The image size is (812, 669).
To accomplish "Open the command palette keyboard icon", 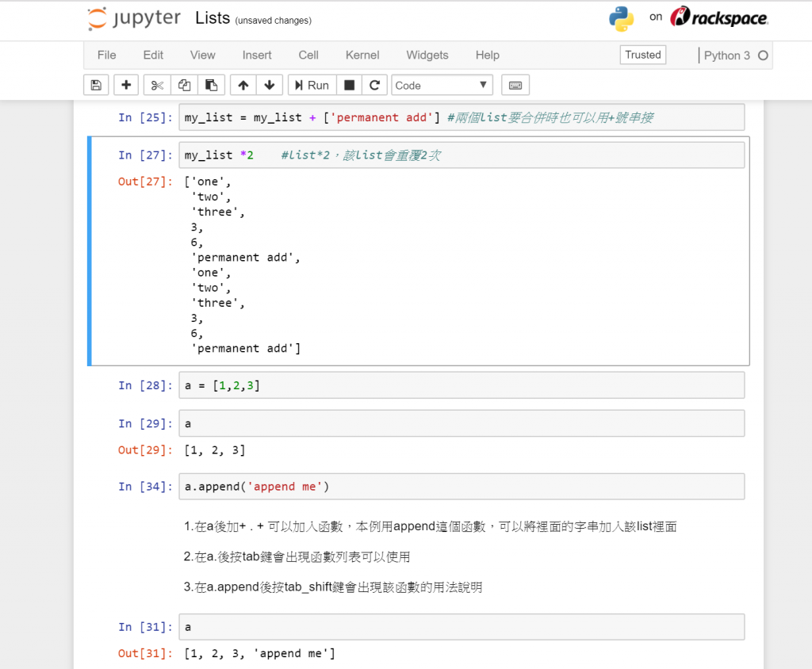I will coord(515,86).
